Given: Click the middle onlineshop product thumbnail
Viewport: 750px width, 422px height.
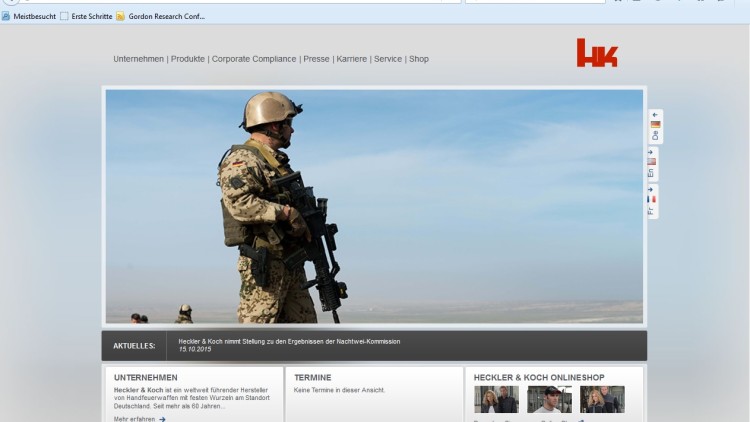Looking at the screenshot, I should point(549,399).
